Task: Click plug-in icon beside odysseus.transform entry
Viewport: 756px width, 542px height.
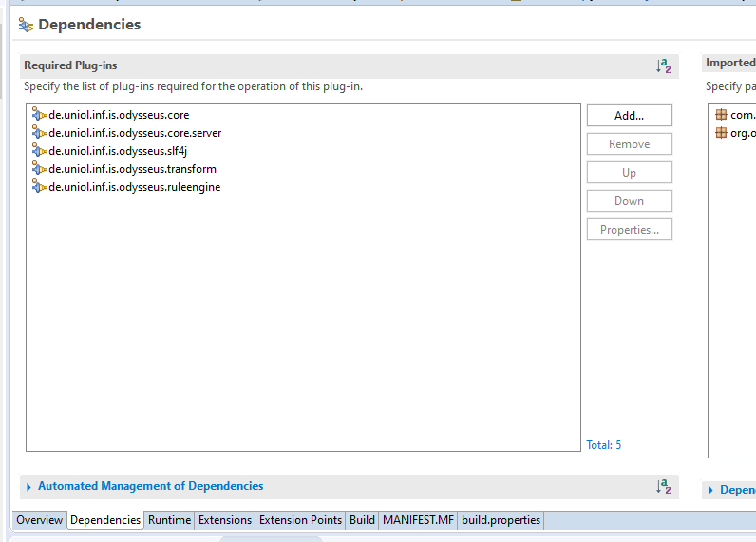Action: [39, 169]
